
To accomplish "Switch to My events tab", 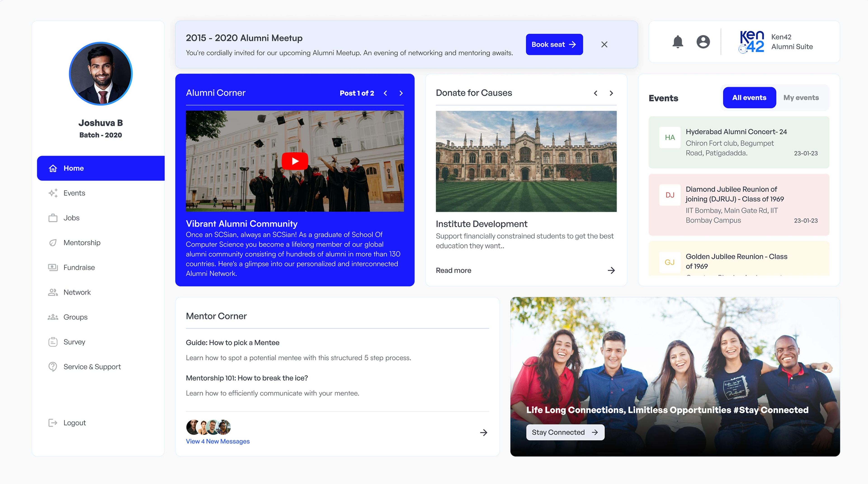I will pyautogui.click(x=801, y=98).
